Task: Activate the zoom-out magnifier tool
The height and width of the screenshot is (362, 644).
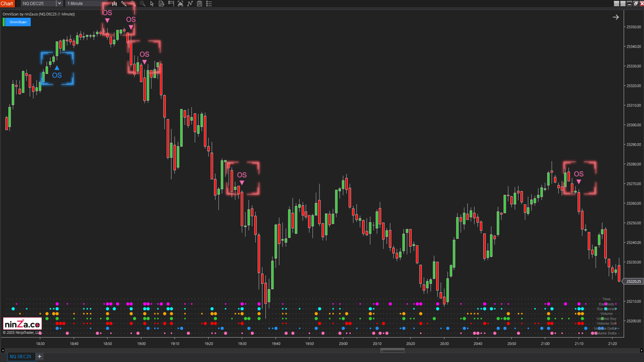Action: [142, 3]
